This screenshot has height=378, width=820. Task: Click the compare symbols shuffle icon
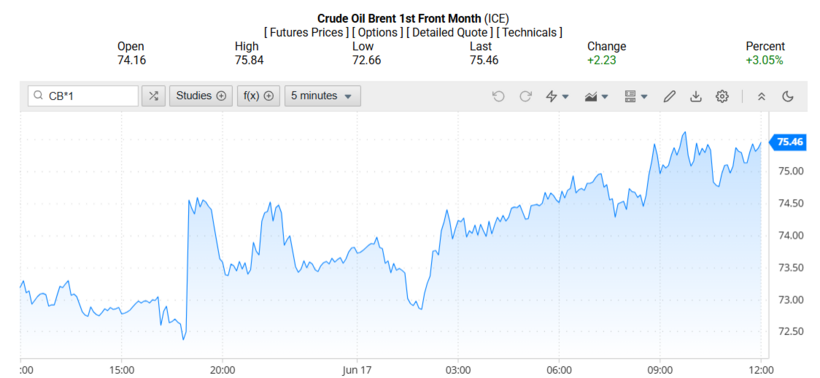tap(153, 96)
